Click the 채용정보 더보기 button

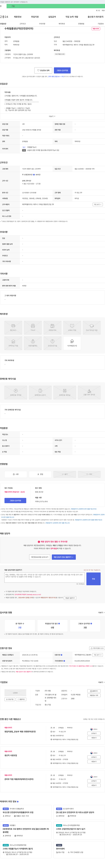pos(94,696)
